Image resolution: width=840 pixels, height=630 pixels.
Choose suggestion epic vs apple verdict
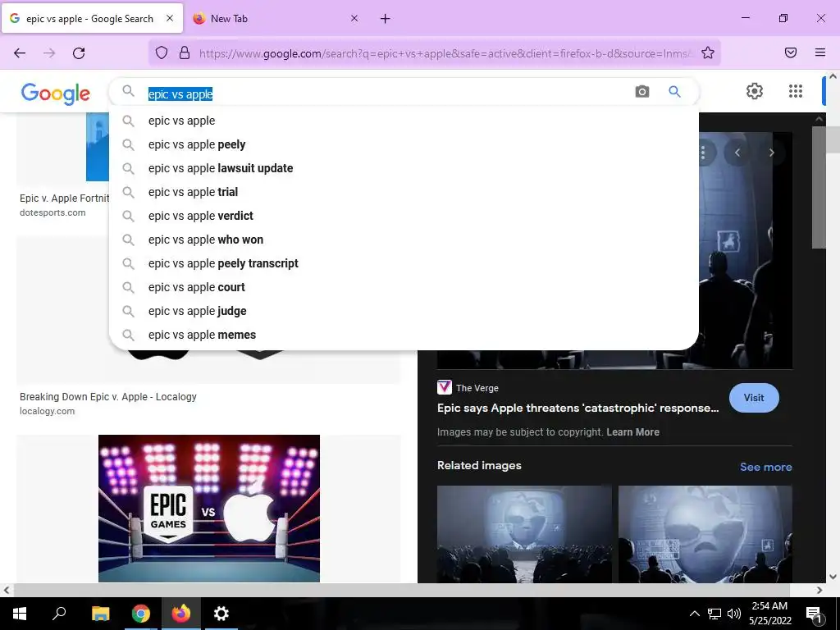(x=404, y=216)
